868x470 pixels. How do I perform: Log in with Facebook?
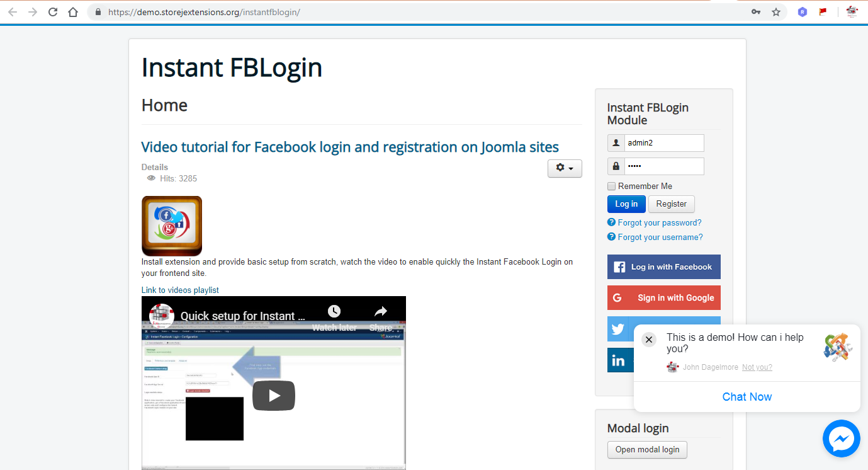(664, 267)
